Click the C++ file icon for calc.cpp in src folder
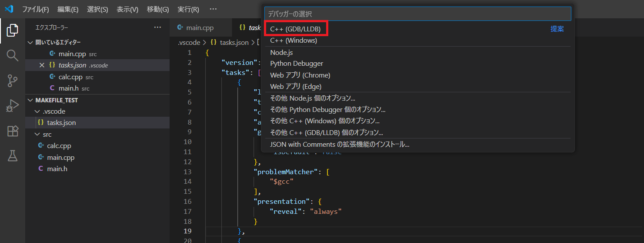The width and height of the screenshot is (644, 243). 41,146
